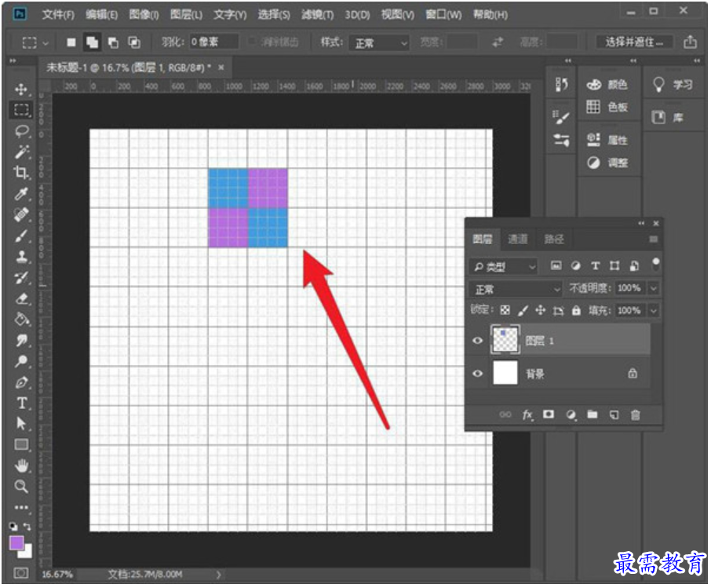Open marquee tool preset dropdown arrow
The image size is (711, 588).
[46, 43]
